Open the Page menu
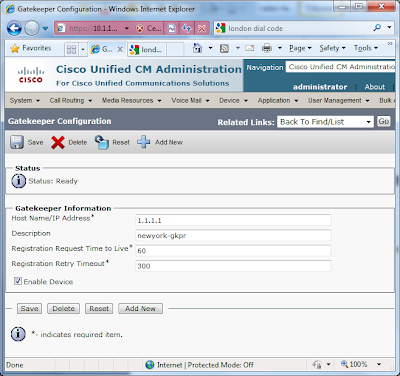 point(300,48)
